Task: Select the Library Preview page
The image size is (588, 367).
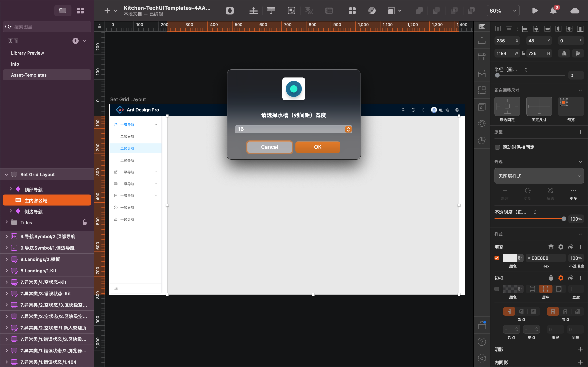Action: [27, 53]
